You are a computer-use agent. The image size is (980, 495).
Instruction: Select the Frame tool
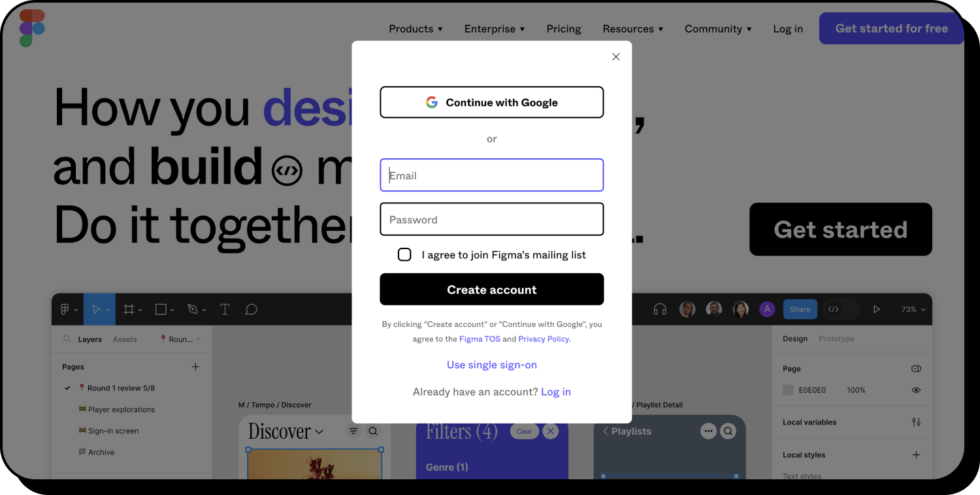[129, 309]
